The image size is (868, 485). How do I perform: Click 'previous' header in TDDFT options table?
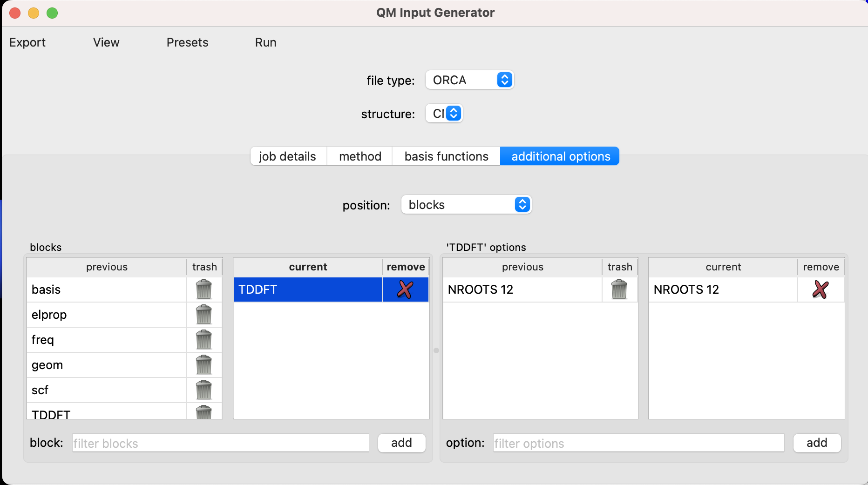tap(522, 267)
